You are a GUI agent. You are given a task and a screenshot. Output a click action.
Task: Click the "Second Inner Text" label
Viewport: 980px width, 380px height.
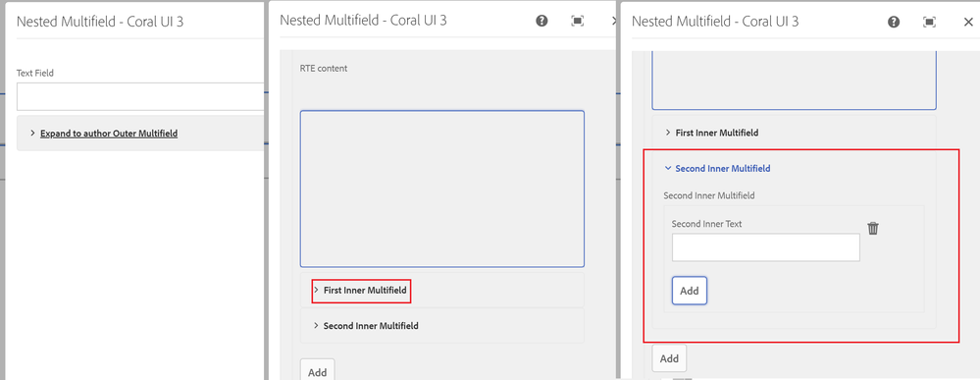coord(707,224)
